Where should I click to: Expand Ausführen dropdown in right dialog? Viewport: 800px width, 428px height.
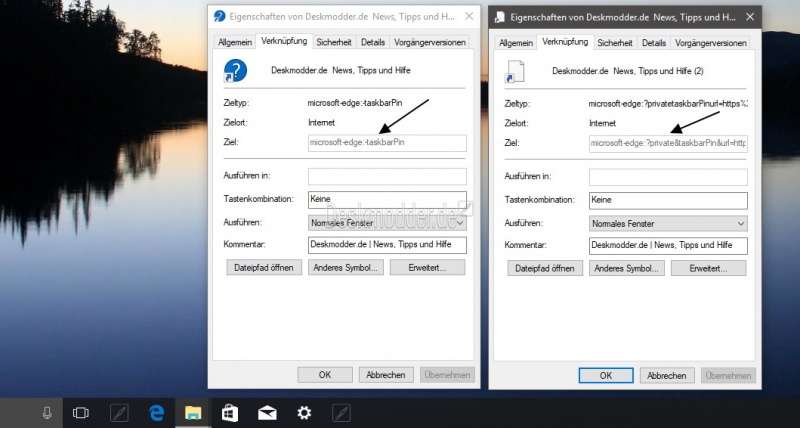tap(668, 223)
